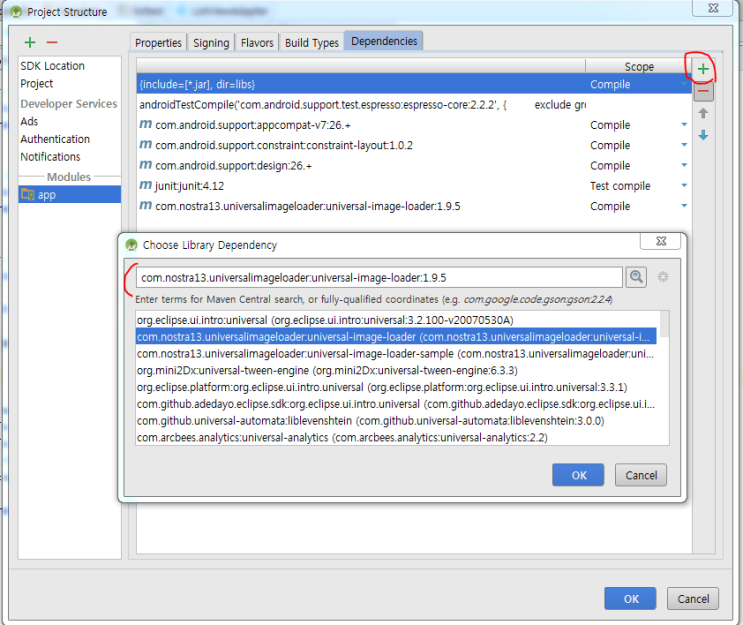Screen dimensions: 743x625
Task: Click Maven icon beside appcompat-v7 dependency
Action: click(x=145, y=124)
